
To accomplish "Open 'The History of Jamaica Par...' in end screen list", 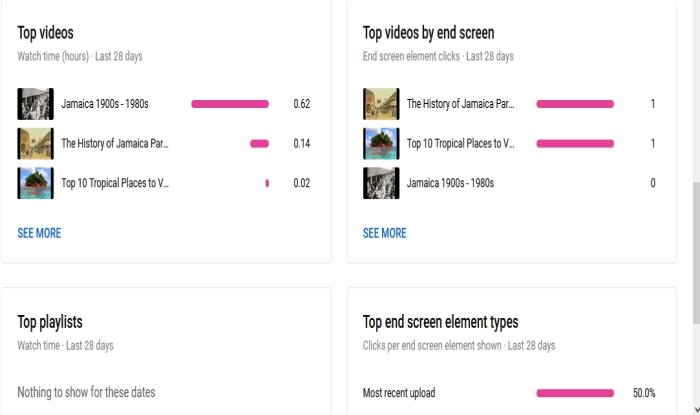I will [x=460, y=104].
